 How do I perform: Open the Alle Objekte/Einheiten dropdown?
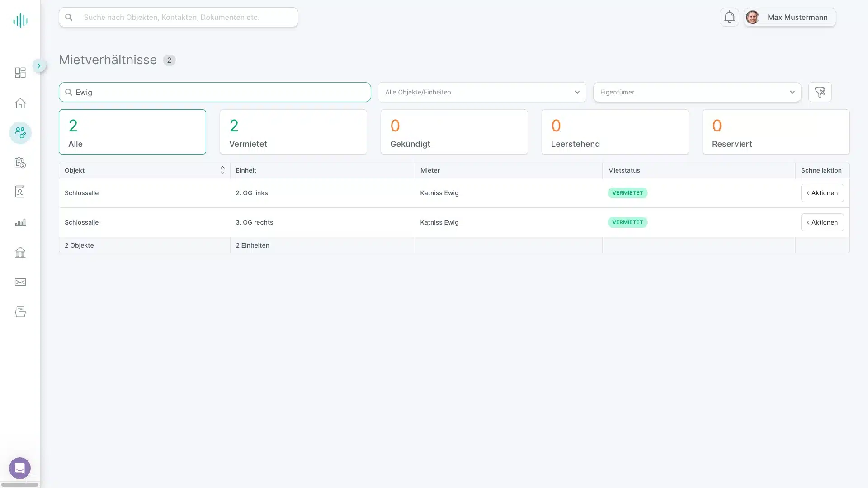tap(482, 92)
